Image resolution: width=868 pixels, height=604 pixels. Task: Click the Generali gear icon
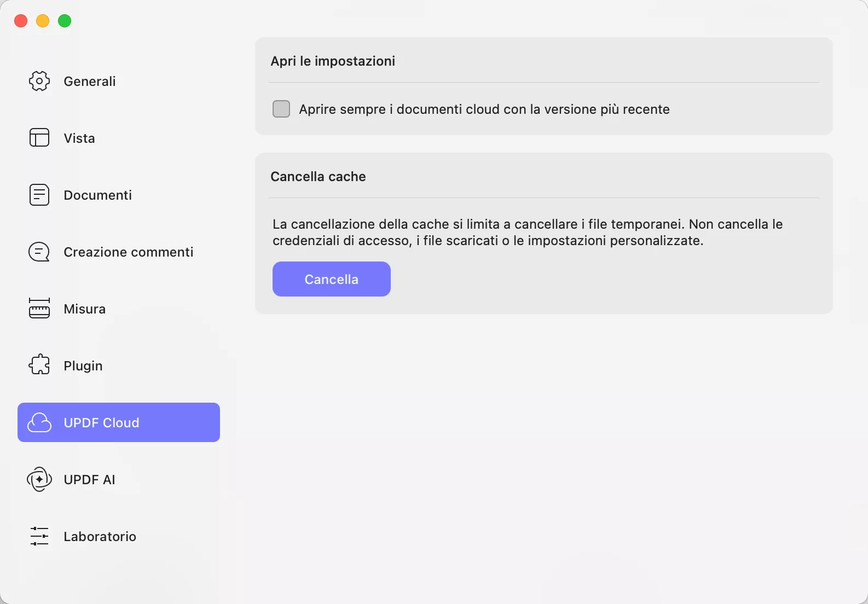click(x=38, y=81)
